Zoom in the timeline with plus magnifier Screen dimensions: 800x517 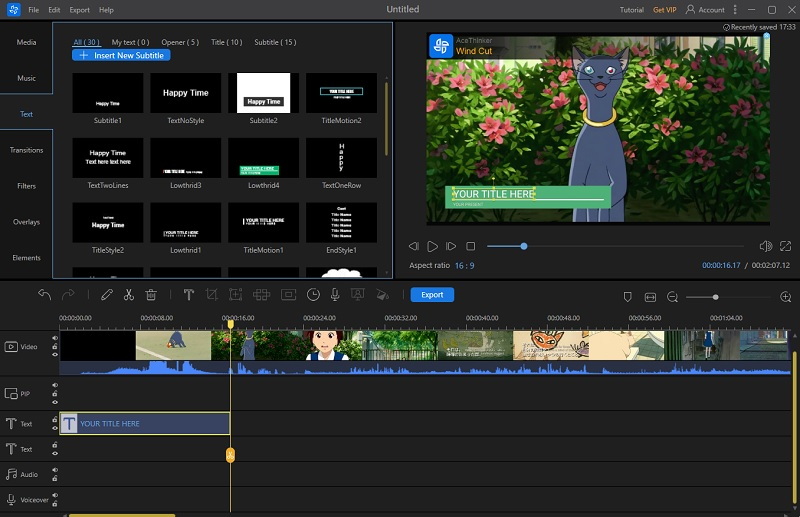(786, 297)
